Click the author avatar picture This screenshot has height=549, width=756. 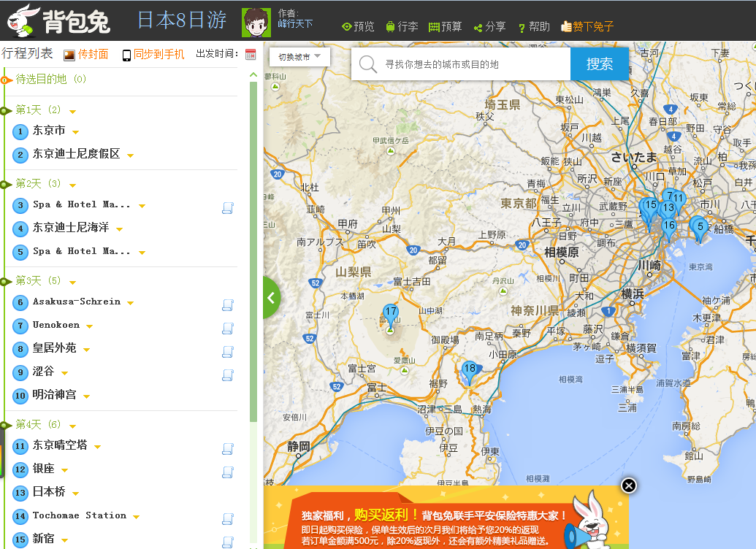point(256,23)
